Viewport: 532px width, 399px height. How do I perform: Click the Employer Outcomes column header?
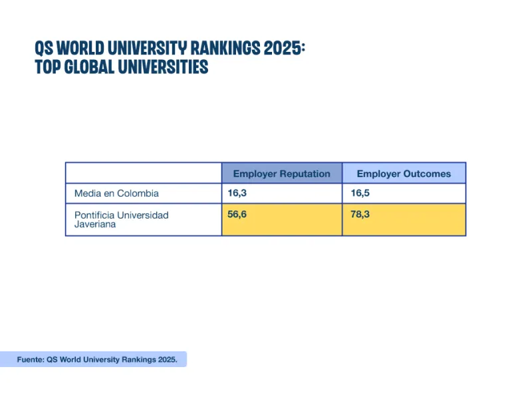click(x=403, y=173)
